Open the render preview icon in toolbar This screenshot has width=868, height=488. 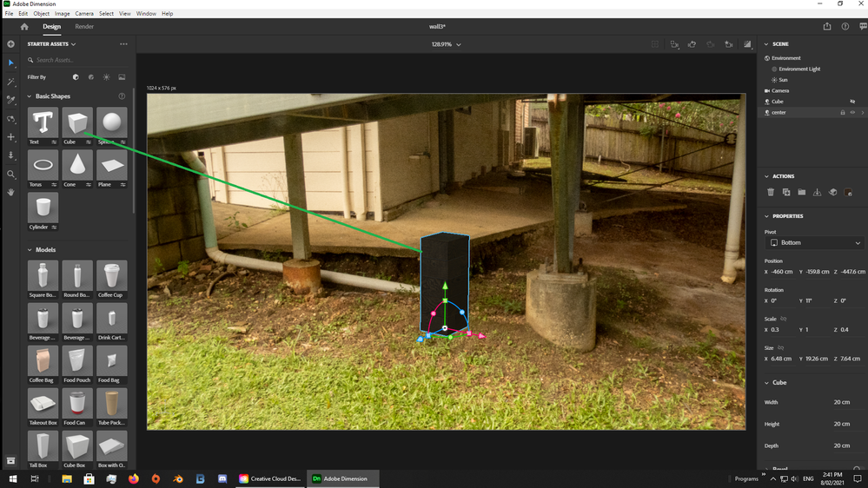pyautogui.click(x=747, y=44)
